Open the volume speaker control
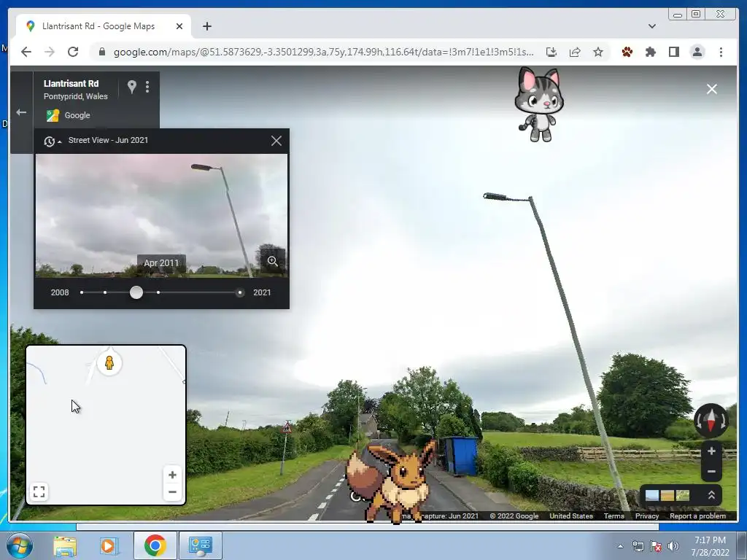747x560 pixels. (673, 546)
